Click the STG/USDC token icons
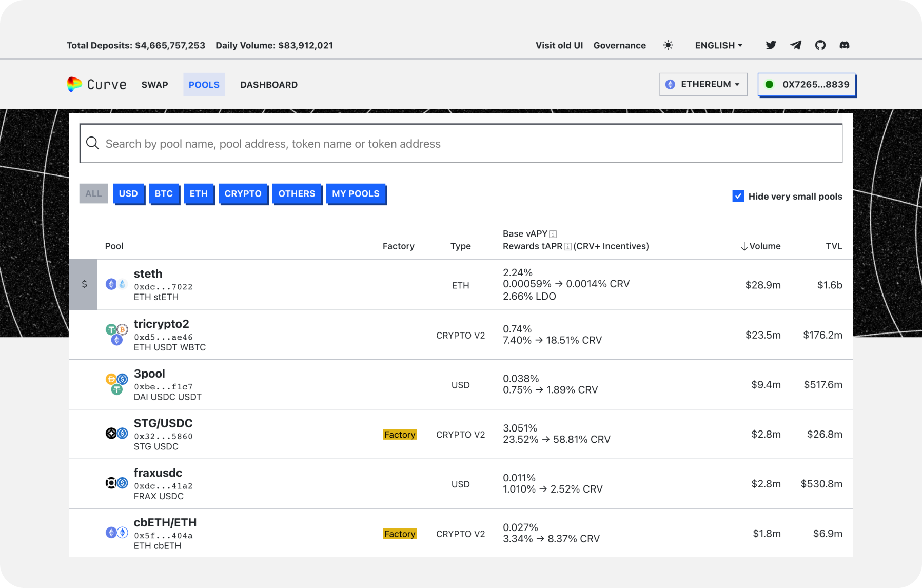The image size is (922, 588). (116, 434)
